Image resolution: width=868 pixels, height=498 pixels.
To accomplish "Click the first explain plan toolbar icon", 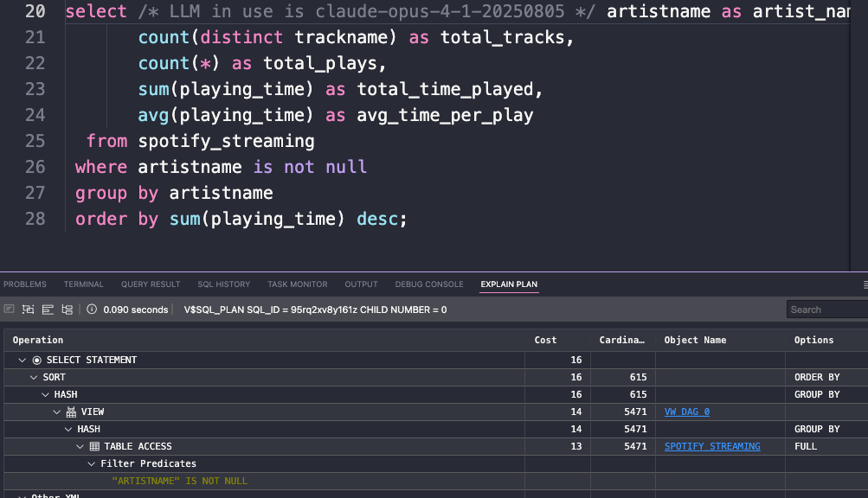I will (10, 310).
